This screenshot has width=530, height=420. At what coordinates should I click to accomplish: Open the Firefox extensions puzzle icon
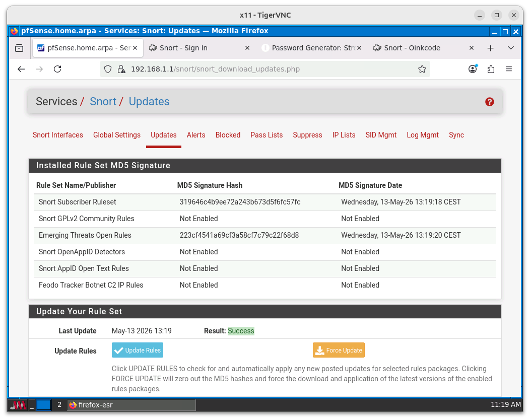[491, 69]
